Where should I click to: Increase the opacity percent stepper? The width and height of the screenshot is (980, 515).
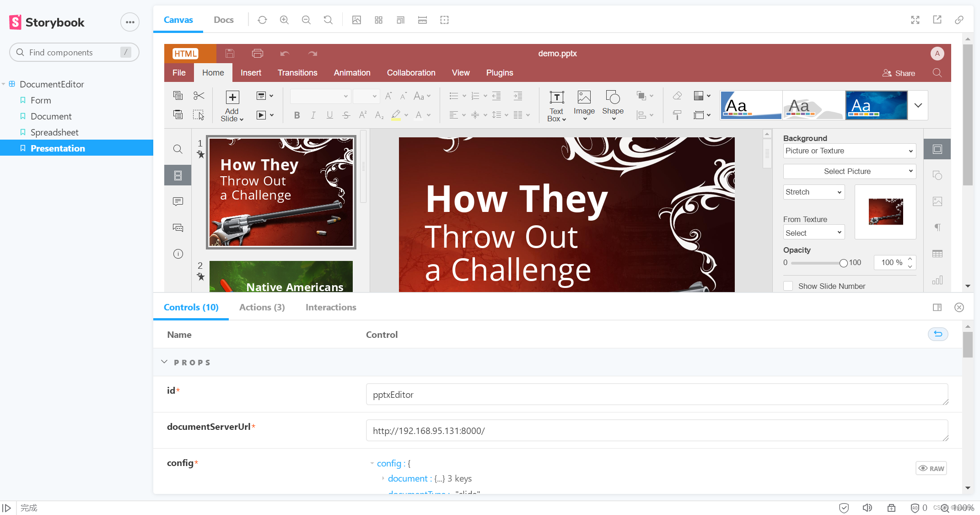910,259
